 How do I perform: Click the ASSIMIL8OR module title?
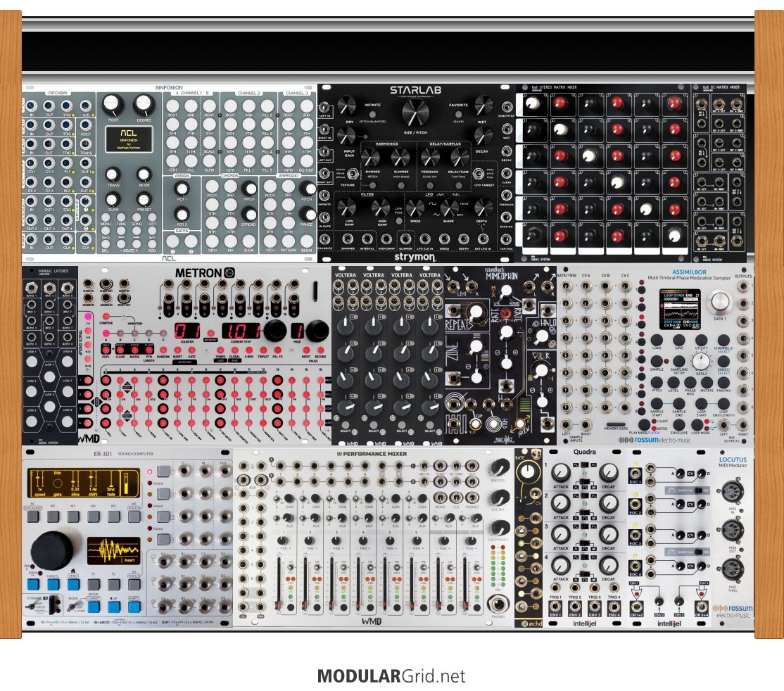690,272
